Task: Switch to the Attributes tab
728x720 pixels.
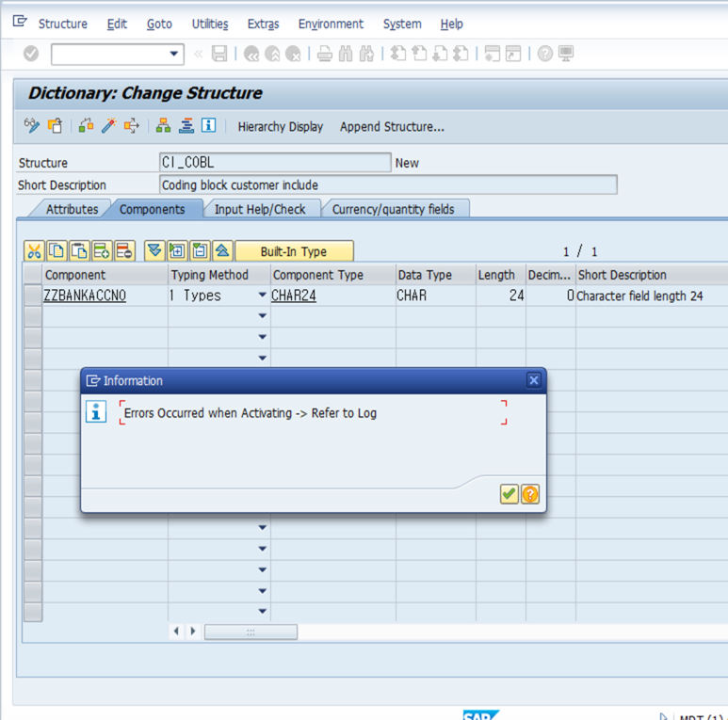Action: tap(72, 209)
